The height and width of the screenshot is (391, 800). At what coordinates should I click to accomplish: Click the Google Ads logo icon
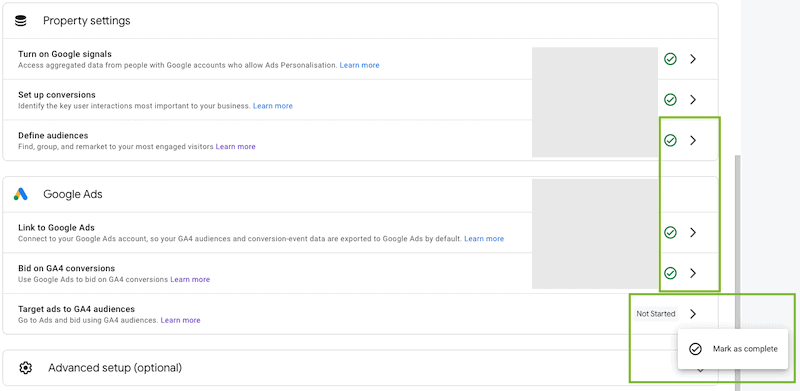coord(20,194)
